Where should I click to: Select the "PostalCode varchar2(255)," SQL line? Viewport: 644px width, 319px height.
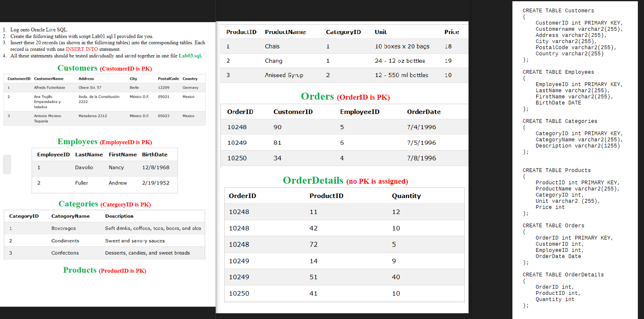point(576,48)
